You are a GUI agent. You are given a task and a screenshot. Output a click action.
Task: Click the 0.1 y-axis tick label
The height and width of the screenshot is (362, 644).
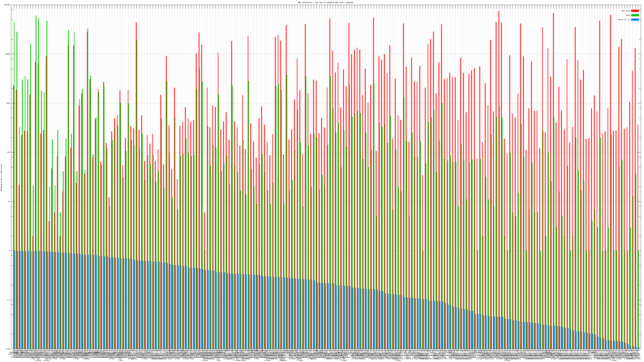click(9, 300)
